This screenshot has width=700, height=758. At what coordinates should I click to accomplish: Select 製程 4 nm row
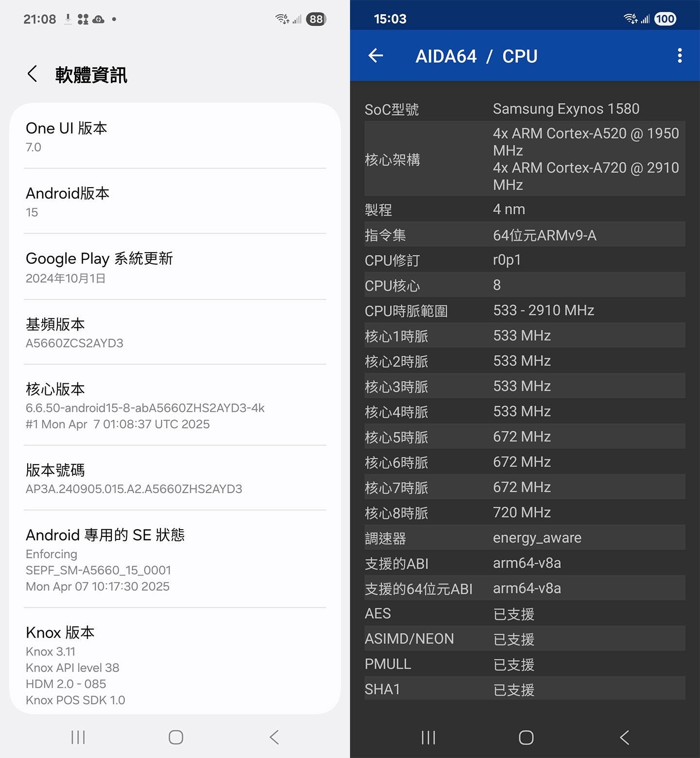pyautogui.click(x=525, y=209)
